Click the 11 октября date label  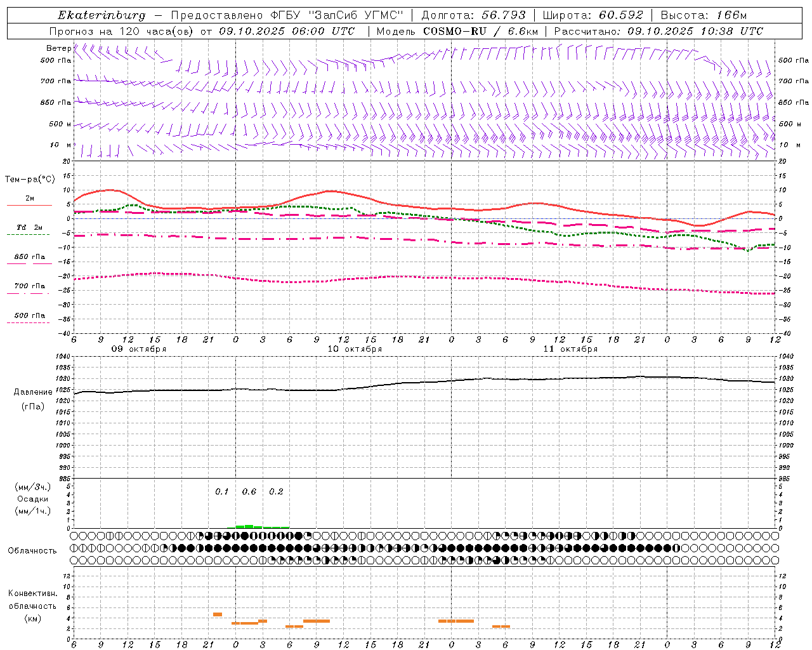click(x=570, y=349)
